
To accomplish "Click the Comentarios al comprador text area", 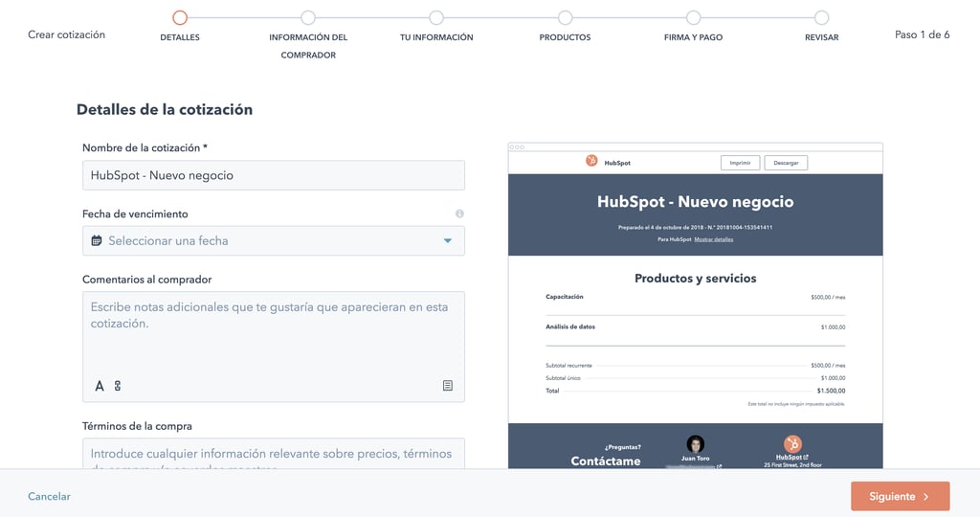I will [x=273, y=347].
